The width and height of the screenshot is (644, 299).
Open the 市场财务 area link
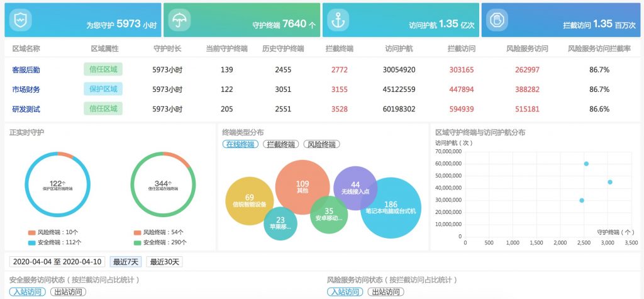pos(26,89)
